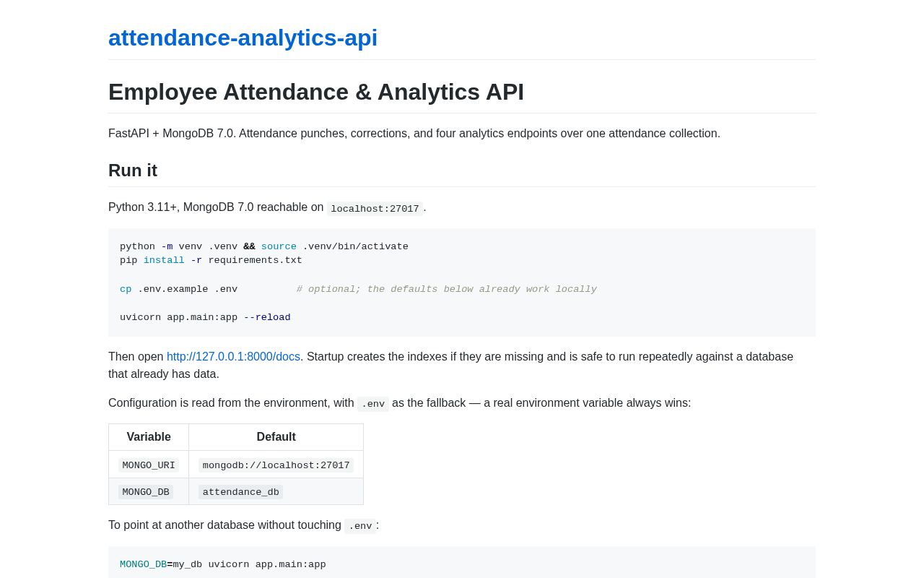Click the 'cp .env.example .env' command

(x=178, y=290)
